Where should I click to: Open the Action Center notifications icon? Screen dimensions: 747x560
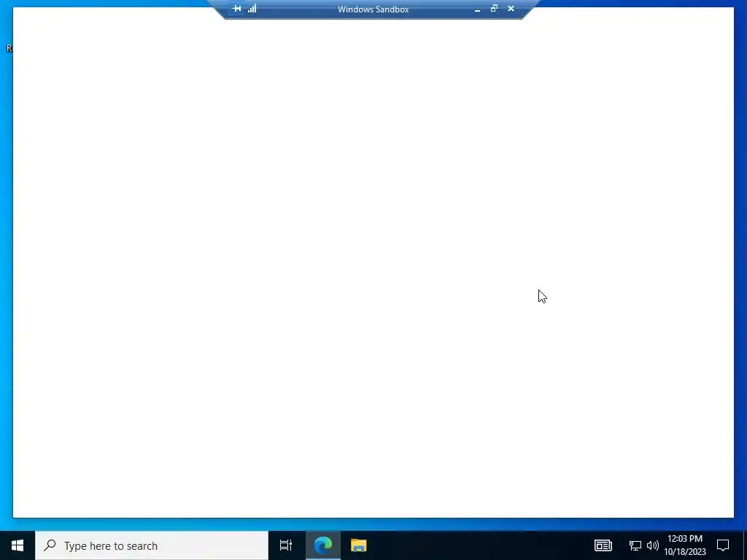[x=723, y=545]
